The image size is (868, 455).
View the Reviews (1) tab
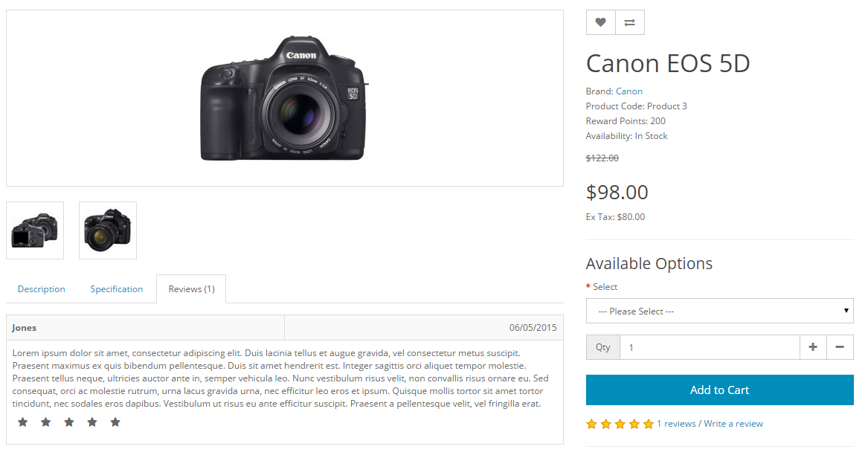pyautogui.click(x=190, y=288)
